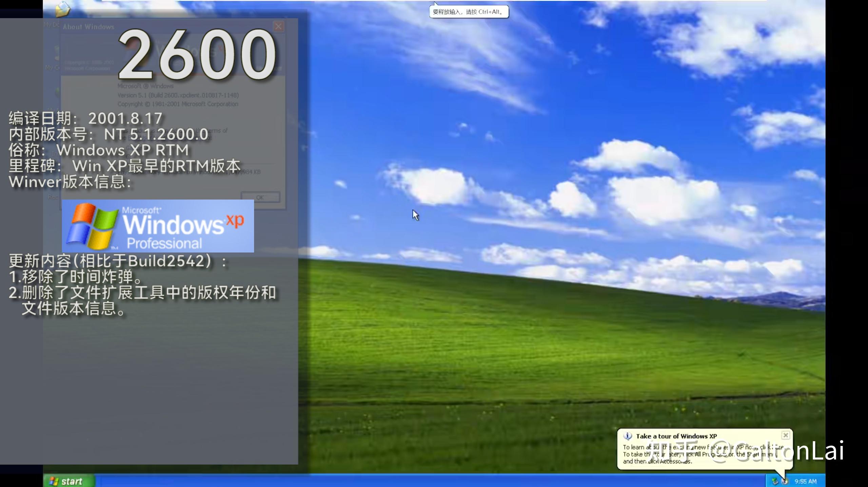Click the 'About Windows' title bar text
This screenshot has width=868, height=487.
[x=88, y=27]
